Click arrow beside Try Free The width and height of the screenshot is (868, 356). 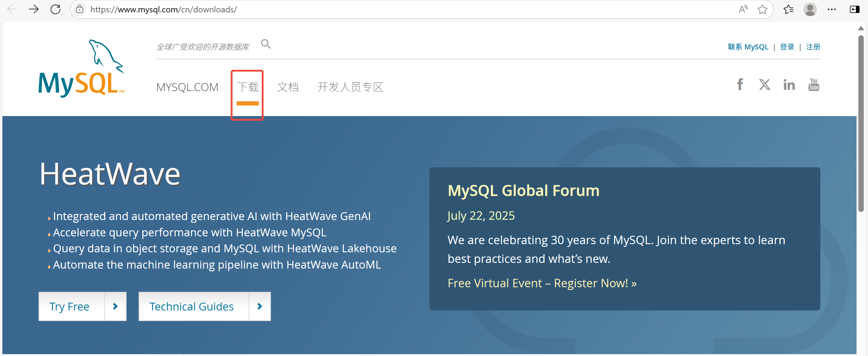[x=115, y=306]
